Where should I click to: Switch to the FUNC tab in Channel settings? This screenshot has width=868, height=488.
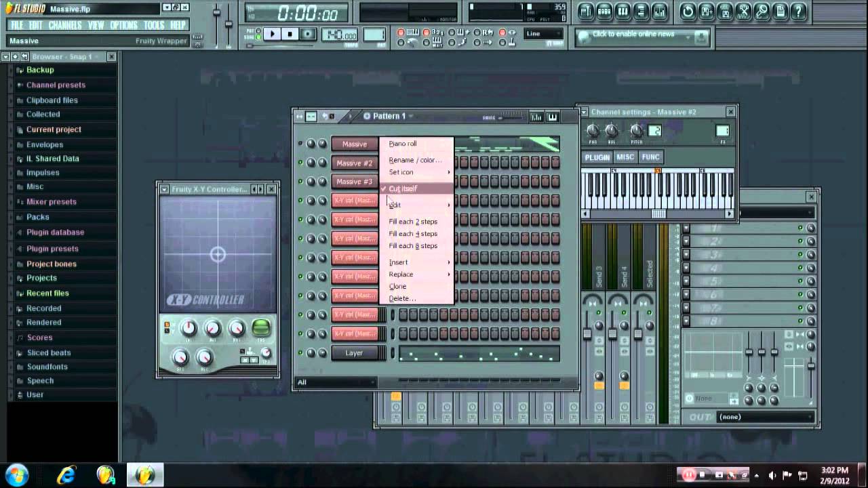pos(650,157)
